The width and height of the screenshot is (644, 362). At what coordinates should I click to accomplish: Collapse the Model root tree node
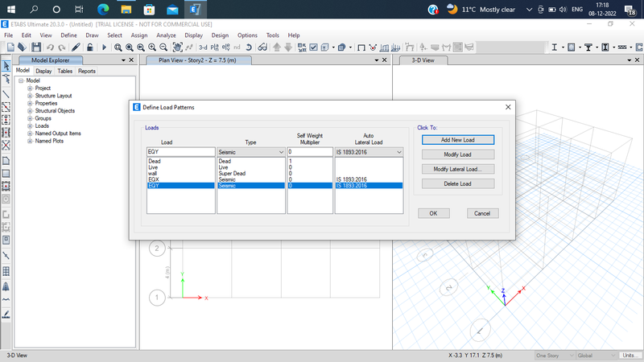tap(21, 81)
